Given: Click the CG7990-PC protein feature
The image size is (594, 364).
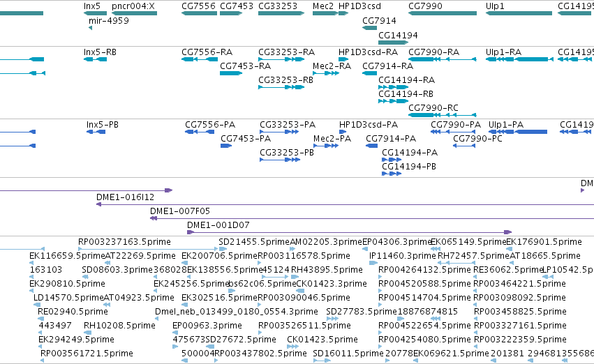Looking at the screenshot, I should pos(464,146).
